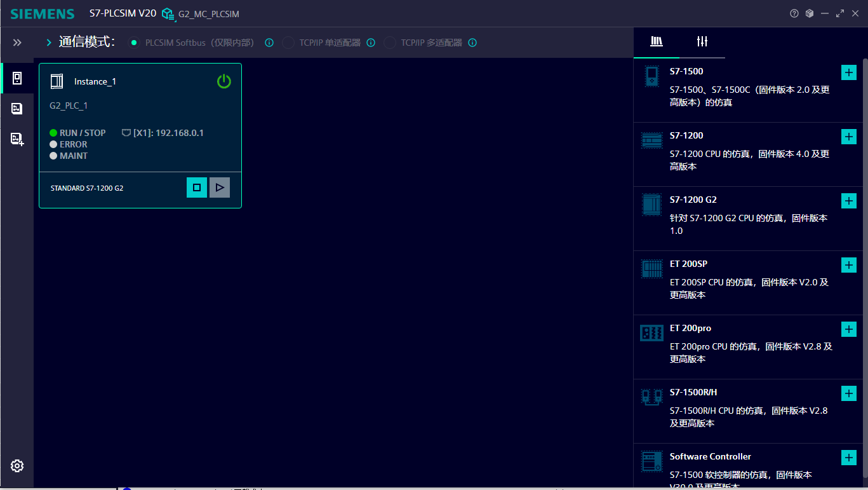This screenshot has width=868, height=490.
Task: Expand the 通信模式 section chevron
Action: click(49, 43)
